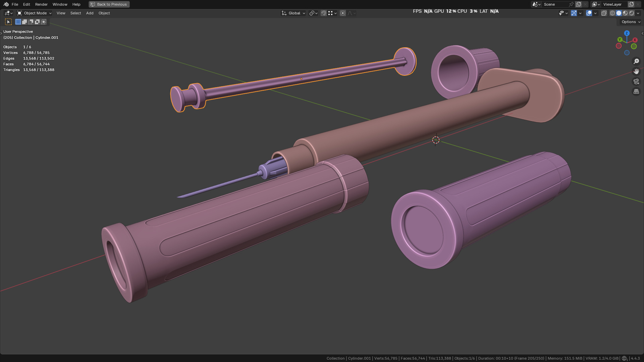Open the Render menu

(x=41, y=4)
